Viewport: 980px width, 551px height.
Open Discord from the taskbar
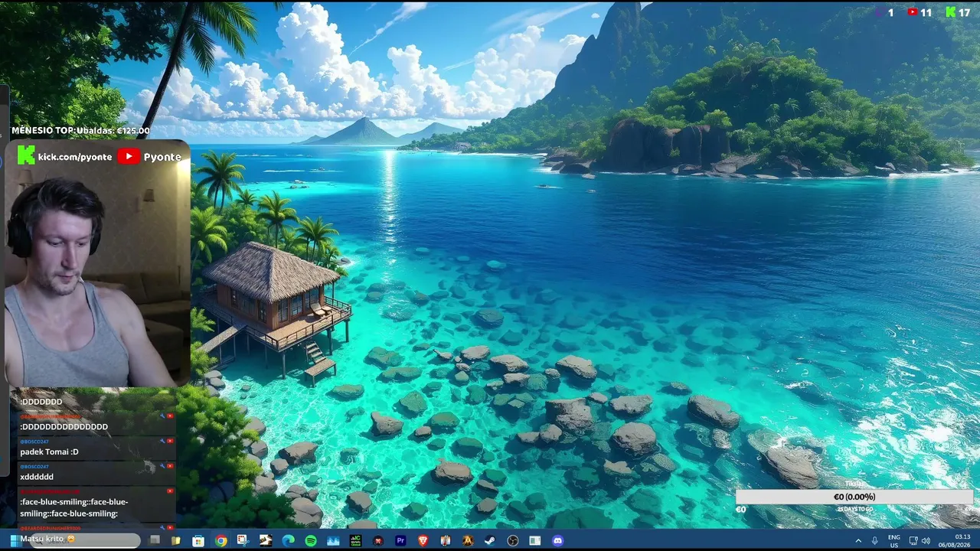pos(558,540)
